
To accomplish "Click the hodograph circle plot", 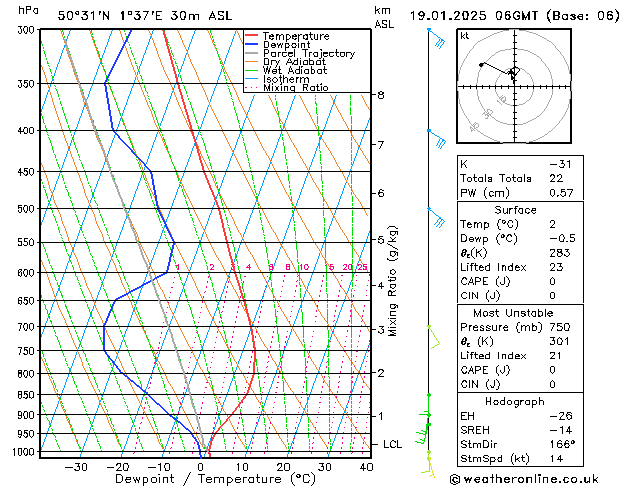I will pos(513,86).
